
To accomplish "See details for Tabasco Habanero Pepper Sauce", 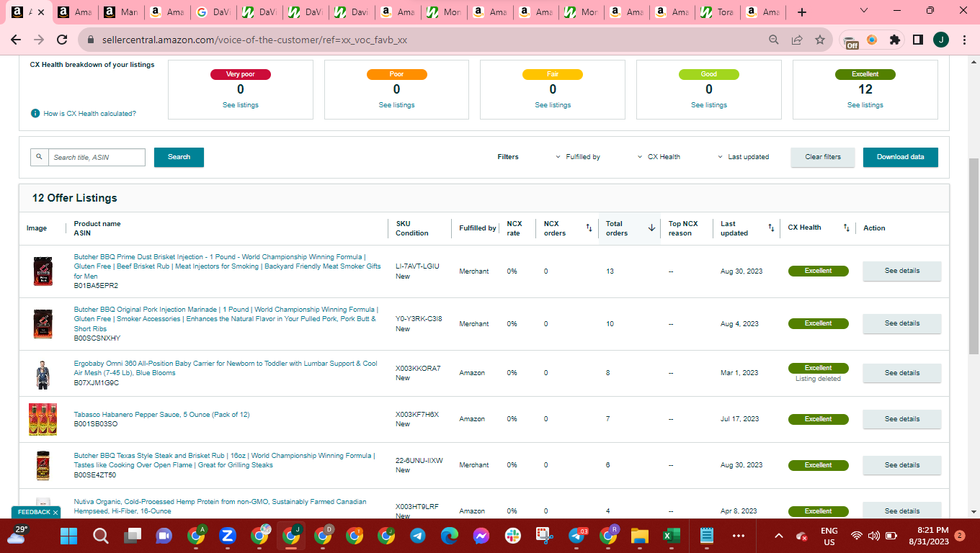I will pyautogui.click(x=902, y=419).
